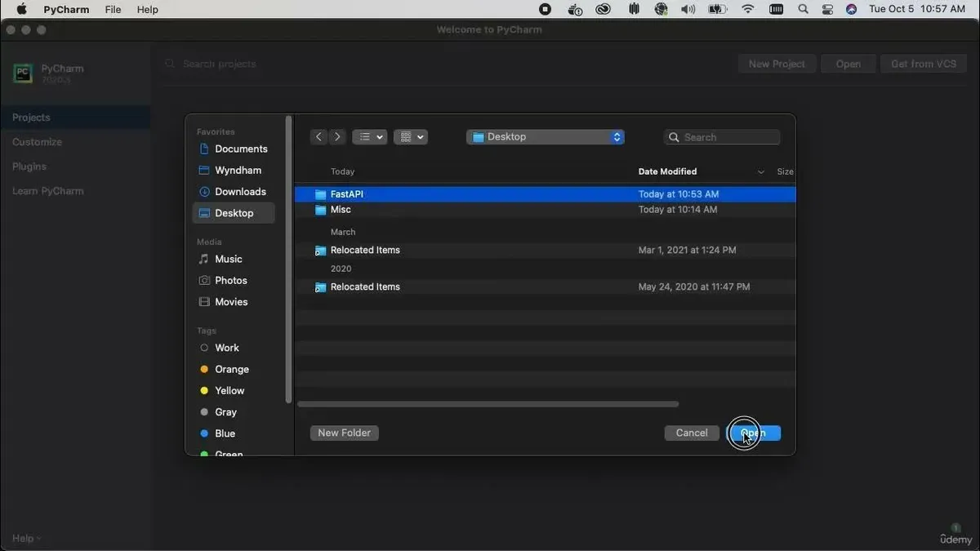Open the PyCharm menu in menu bar
Viewport: 980px width, 551px height.
tap(66, 9)
